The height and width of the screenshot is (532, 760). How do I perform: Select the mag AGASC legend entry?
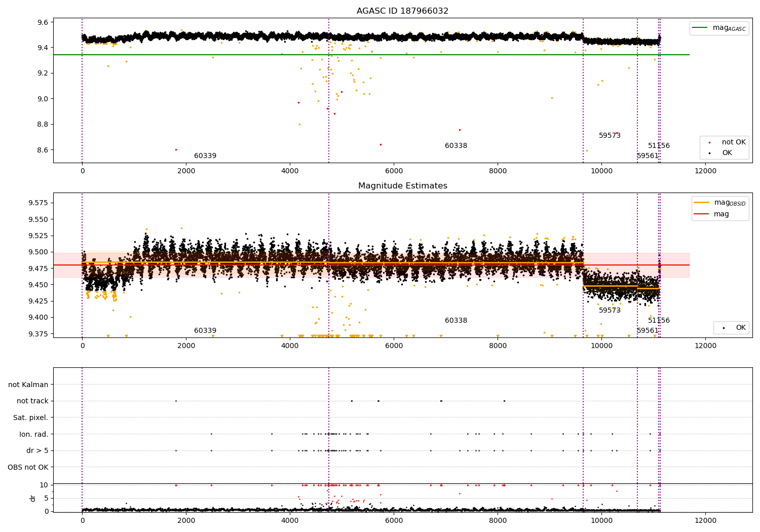click(x=719, y=28)
